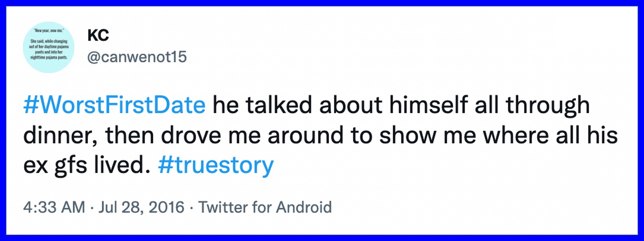644x241 pixels.
Task: Open the KC display name
Action: tap(98, 36)
